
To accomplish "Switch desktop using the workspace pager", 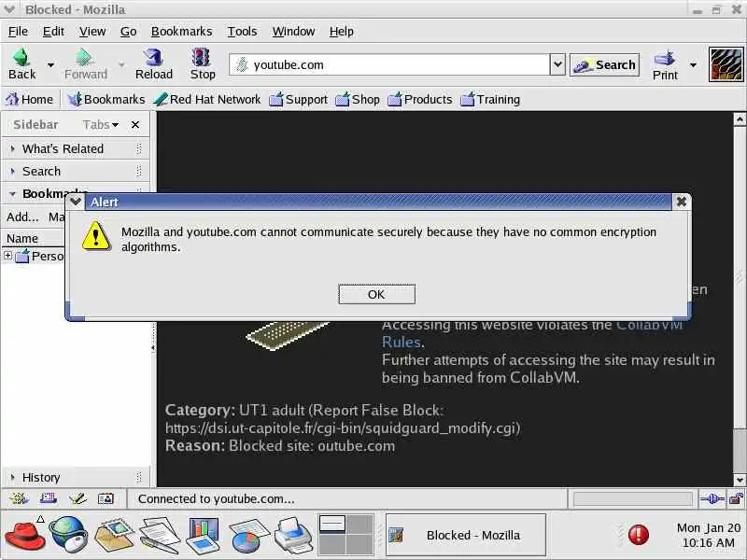I will point(345,534).
